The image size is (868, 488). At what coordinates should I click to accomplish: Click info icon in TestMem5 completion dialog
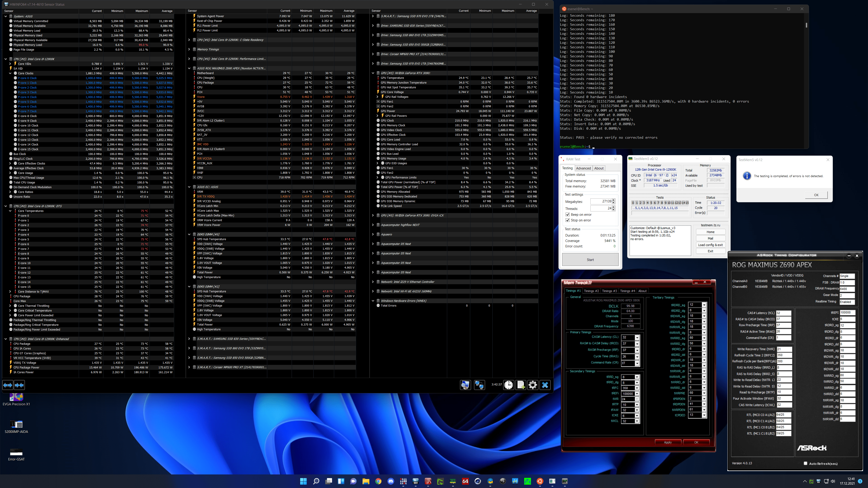click(x=747, y=176)
